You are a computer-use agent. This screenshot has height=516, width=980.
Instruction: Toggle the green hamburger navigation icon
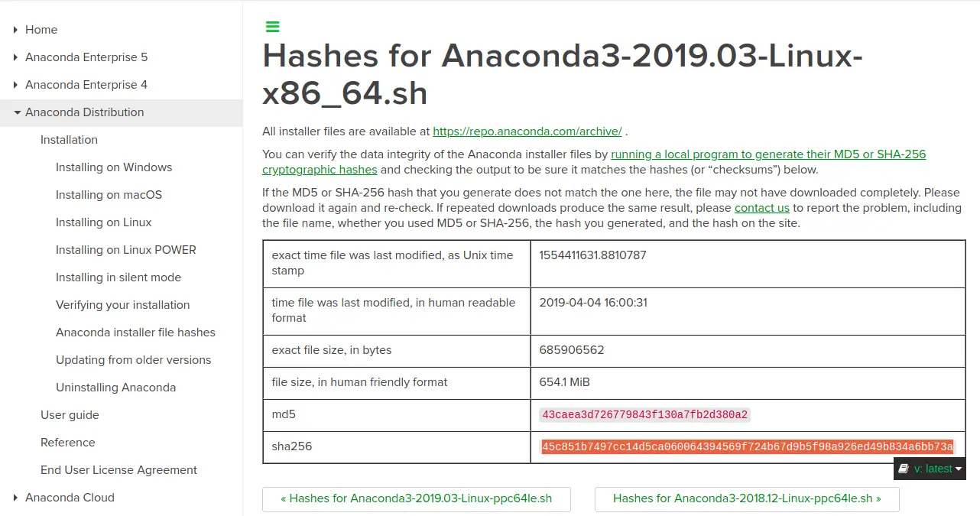tap(273, 25)
